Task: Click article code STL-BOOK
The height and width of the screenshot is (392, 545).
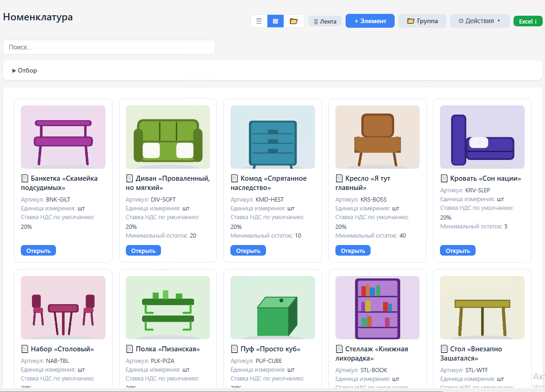Action: [374, 370]
